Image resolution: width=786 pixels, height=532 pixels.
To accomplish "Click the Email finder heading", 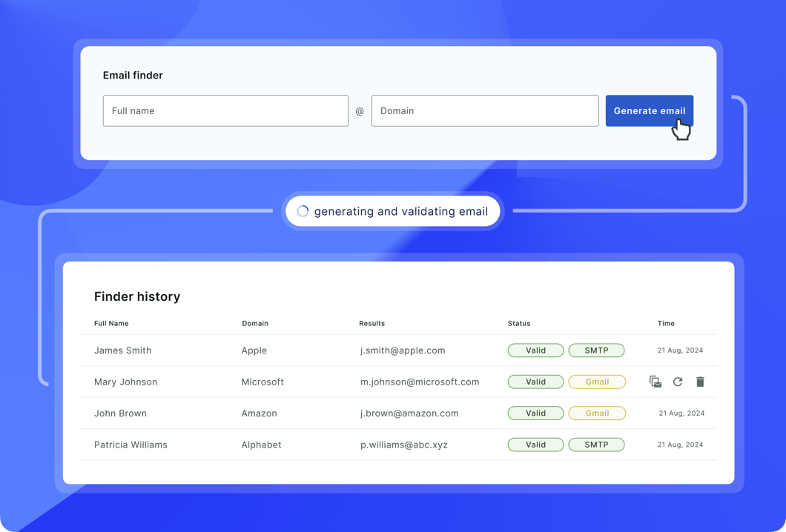I will (133, 75).
